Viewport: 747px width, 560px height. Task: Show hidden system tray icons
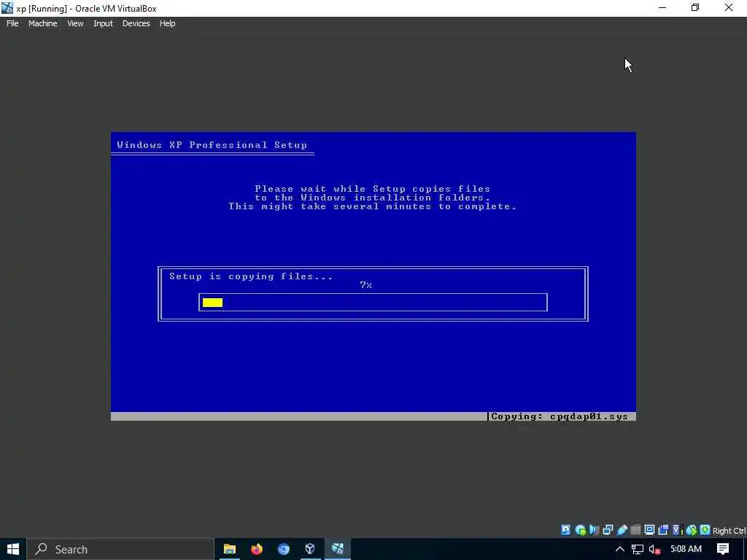620,549
